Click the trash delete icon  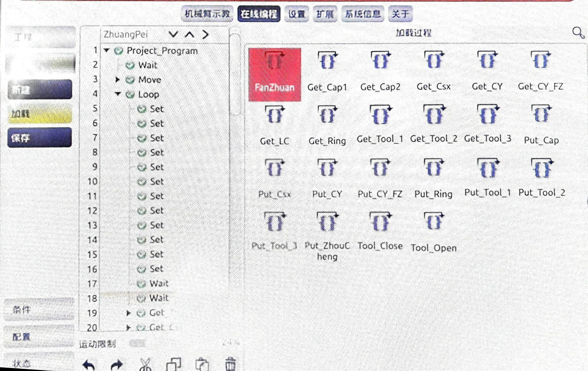pyautogui.click(x=231, y=364)
